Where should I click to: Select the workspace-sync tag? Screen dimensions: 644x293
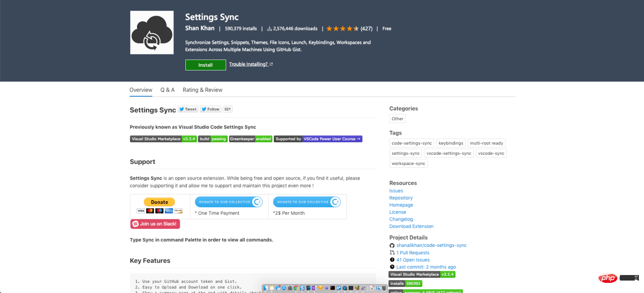(x=408, y=164)
